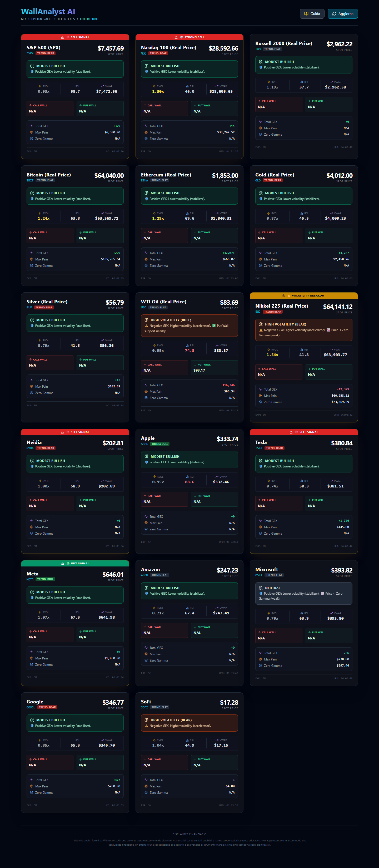Click the skull icon in Nasdaq STRONG SELL banner
The height and width of the screenshot is (868, 379).
click(x=182, y=37)
